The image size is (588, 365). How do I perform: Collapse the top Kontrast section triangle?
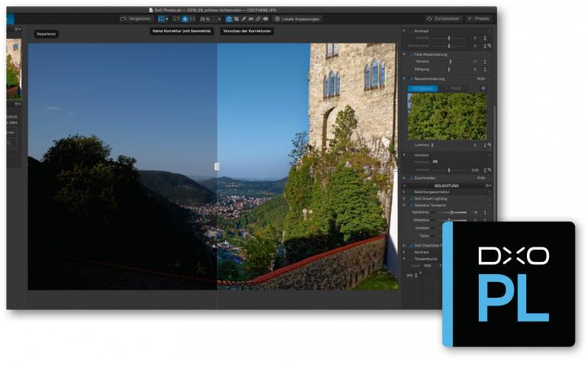tap(404, 31)
